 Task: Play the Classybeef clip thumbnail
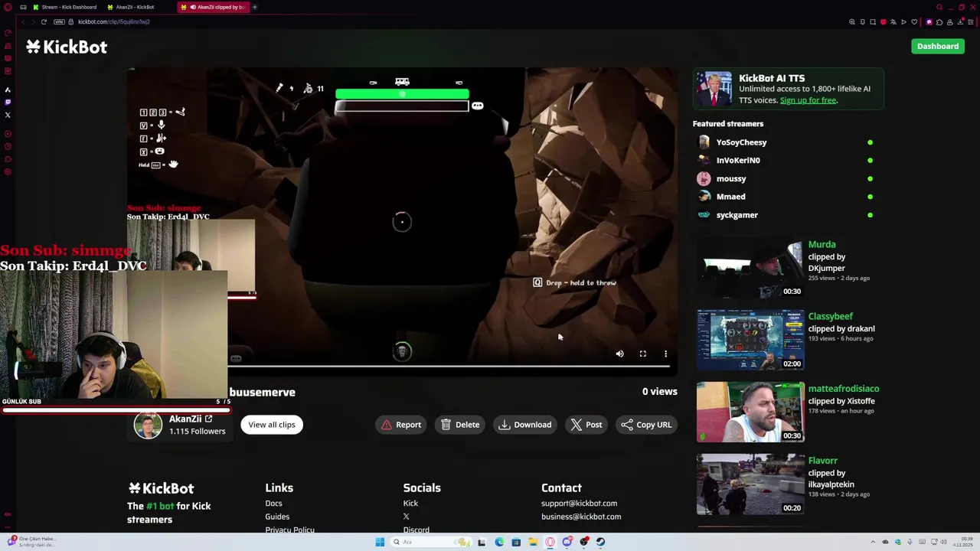pyautogui.click(x=750, y=341)
